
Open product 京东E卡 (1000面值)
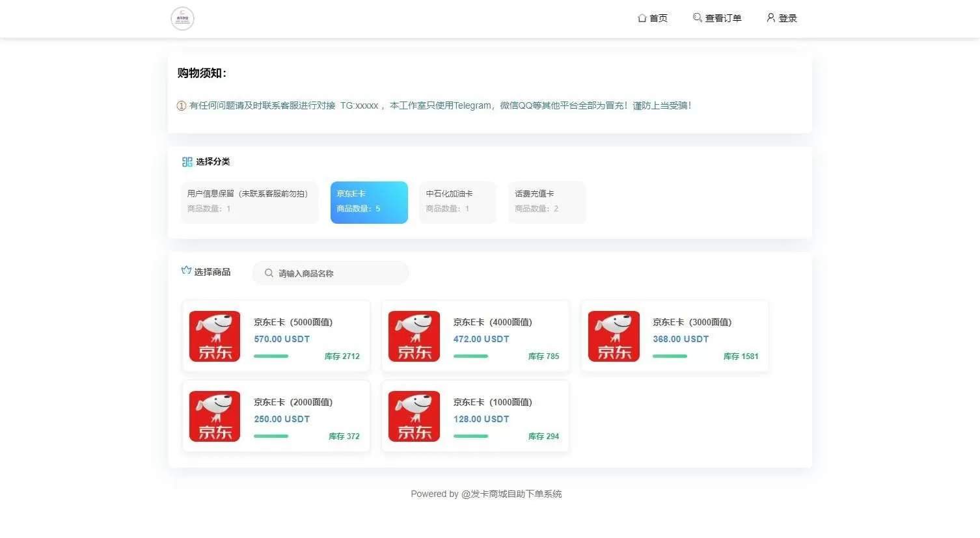[x=475, y=416]
